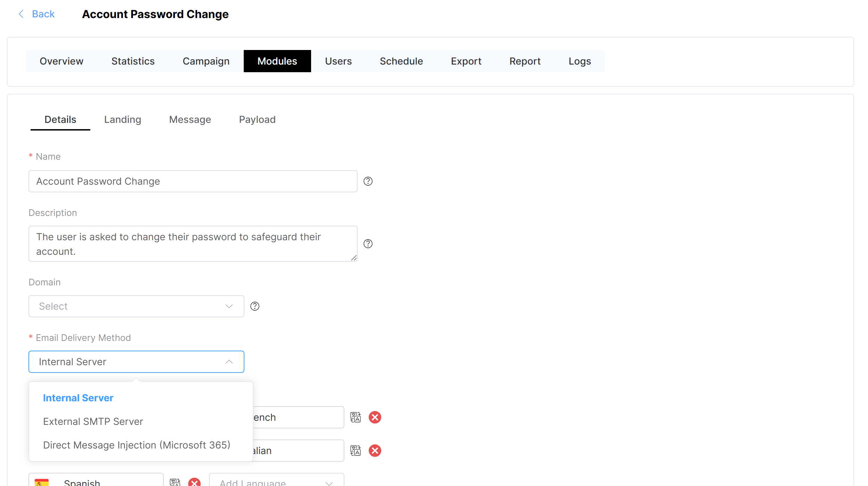The image size is (868, 486).
Task: Click the Description text area
Action: (x=193, y=244)
